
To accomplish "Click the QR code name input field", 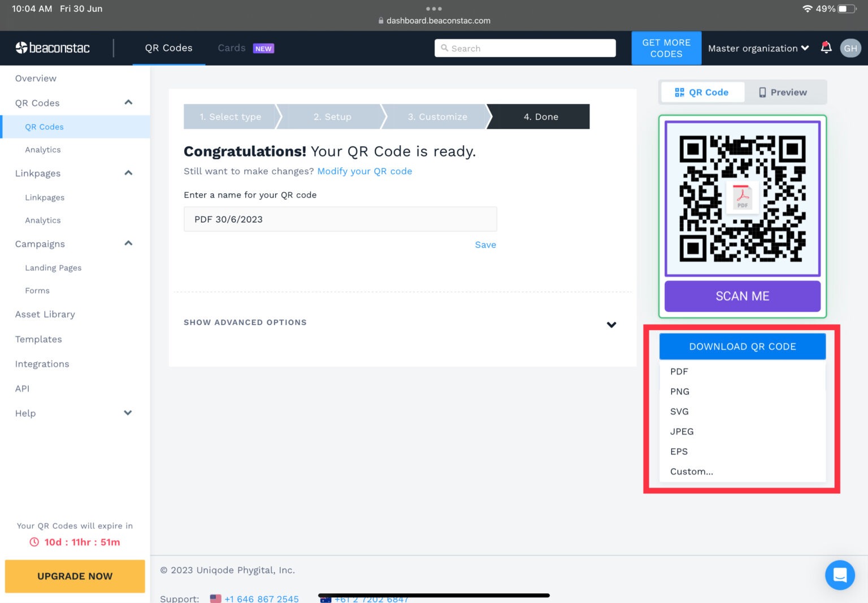I will 340,219.
